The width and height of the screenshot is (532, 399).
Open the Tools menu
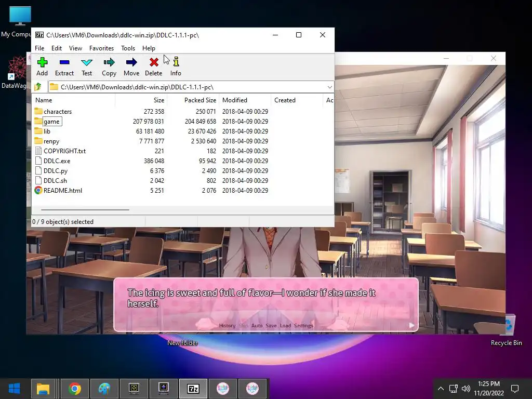(128, 48)
